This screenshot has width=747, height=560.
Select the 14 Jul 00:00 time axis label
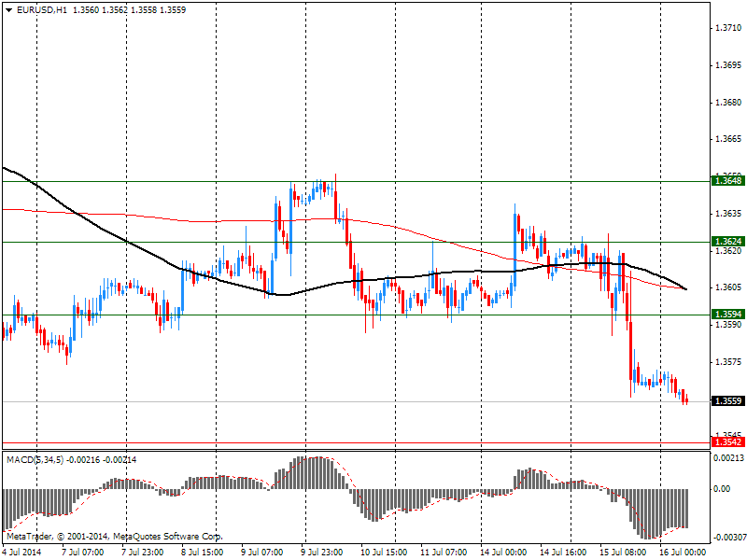[x=503, y=553]
